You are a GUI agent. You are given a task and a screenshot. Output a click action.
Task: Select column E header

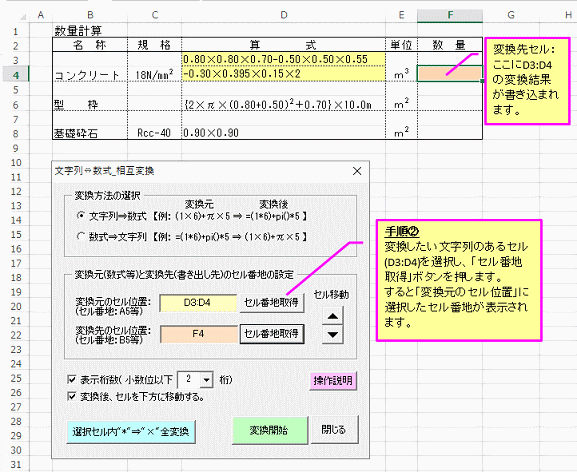(x=401, y=15)
